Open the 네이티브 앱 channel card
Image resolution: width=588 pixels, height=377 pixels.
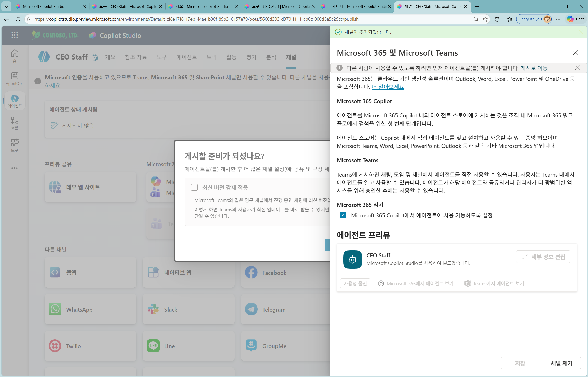point(188,273)
